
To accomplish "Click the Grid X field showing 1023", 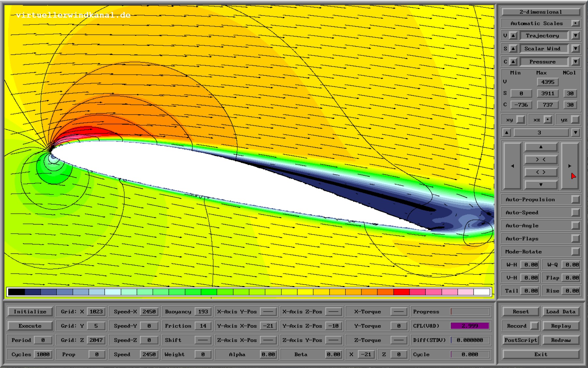I will (x=96, y=312).
